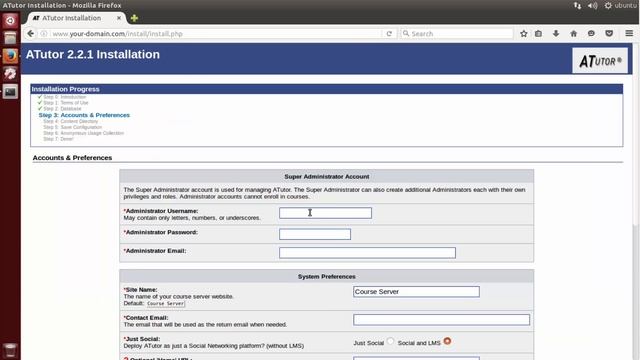Open the system gear session menu
Screen dimensions: 640x360
point(608,5)
